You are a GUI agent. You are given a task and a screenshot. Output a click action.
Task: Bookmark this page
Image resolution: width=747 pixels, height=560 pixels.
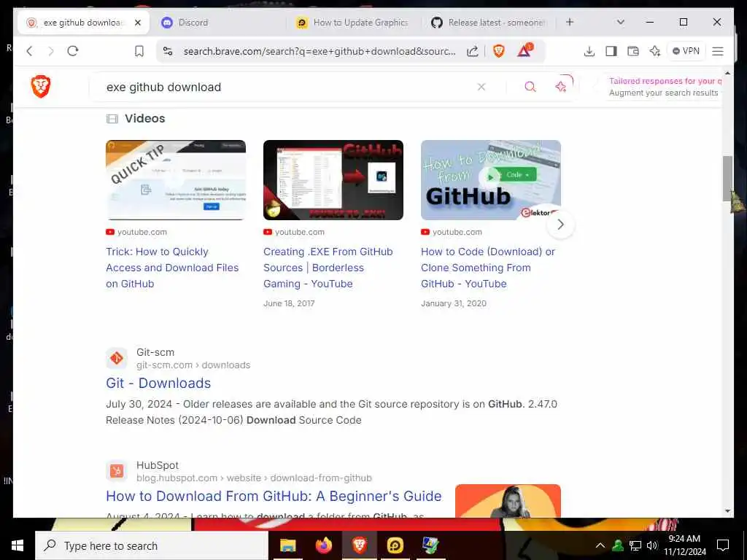(139, 51)
